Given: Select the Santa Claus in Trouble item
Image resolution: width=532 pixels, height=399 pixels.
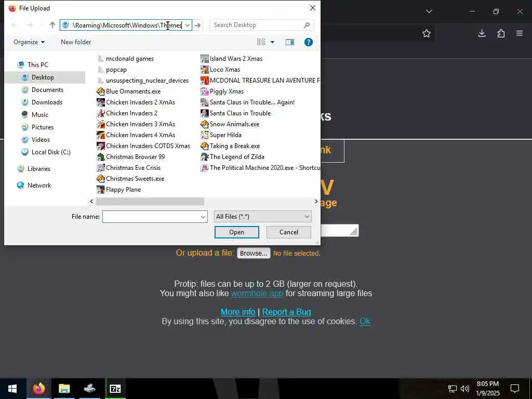Looking at the screenshot, I should coord(236,113).
